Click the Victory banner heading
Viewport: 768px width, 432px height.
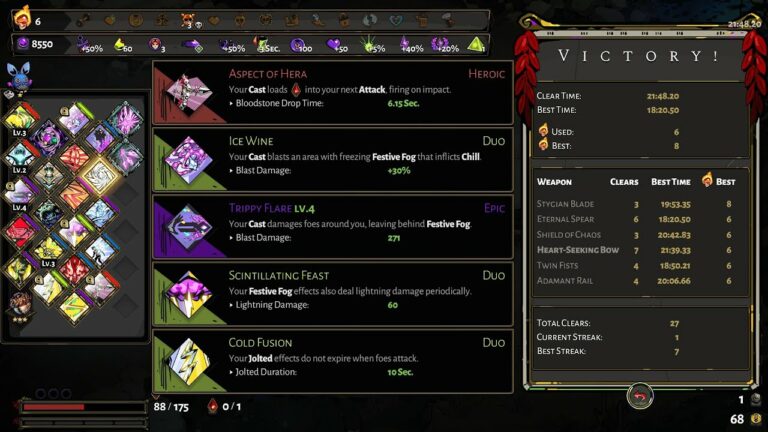coord(639,56)
